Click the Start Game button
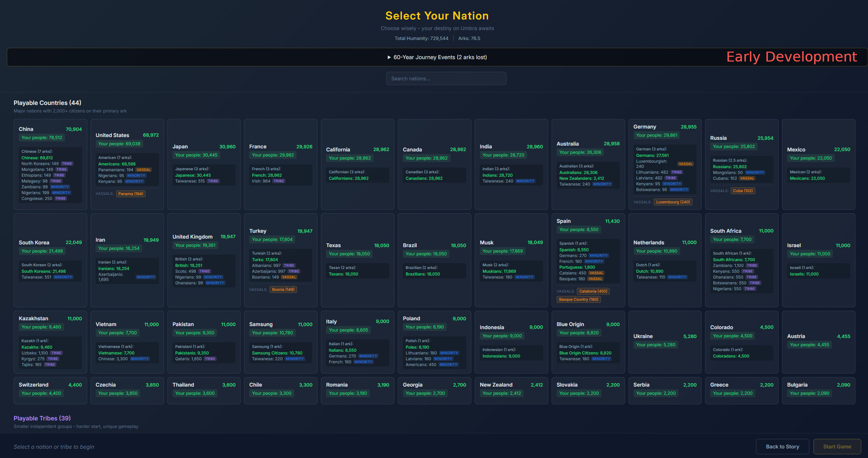 tap(837, 446)
